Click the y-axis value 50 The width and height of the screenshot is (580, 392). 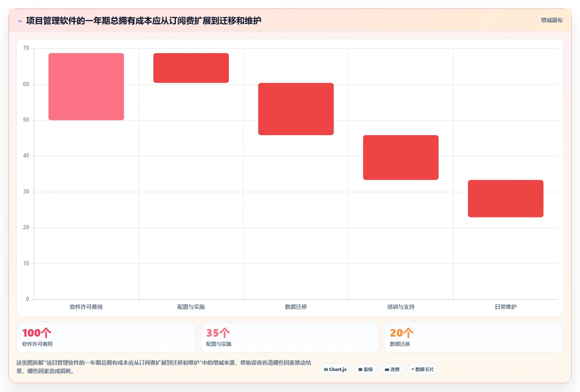[x=26, y=120]
